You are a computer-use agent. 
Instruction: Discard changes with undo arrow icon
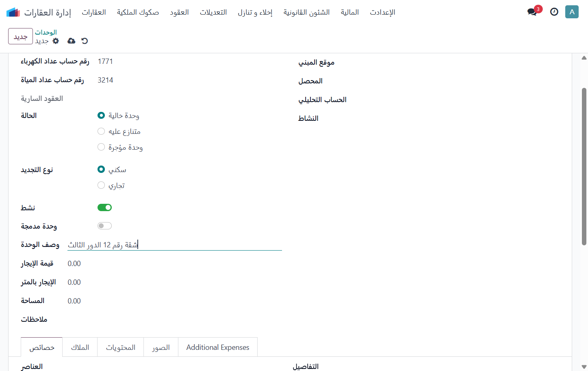85,41
